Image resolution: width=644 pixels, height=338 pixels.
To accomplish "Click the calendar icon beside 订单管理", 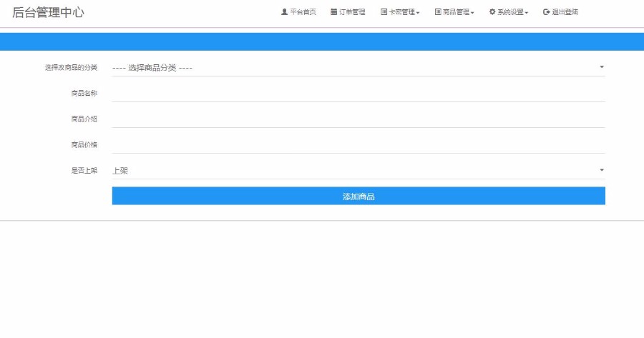I will (334, 12).
